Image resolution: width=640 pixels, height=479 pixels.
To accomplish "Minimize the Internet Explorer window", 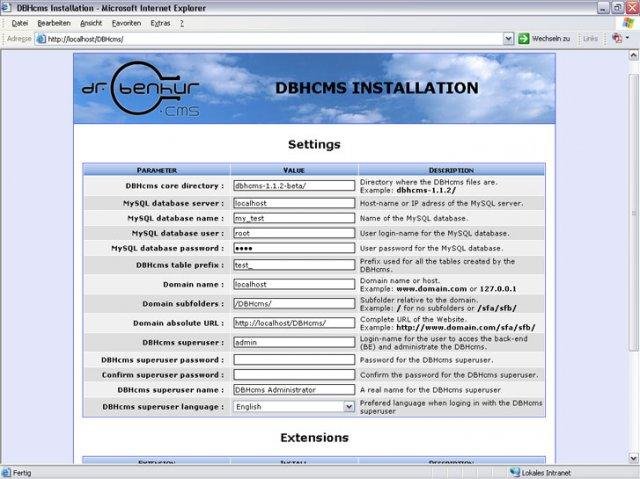I will tap(604, 7).
